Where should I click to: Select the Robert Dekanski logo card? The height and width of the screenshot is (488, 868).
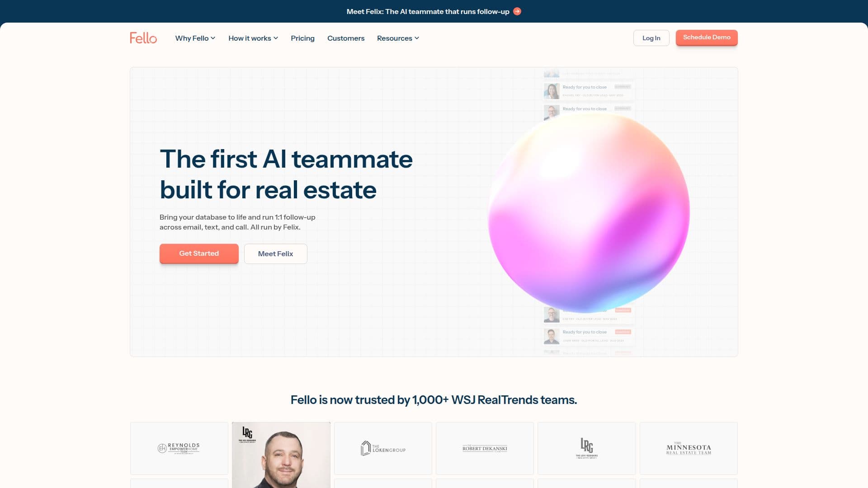click(485, 448)
